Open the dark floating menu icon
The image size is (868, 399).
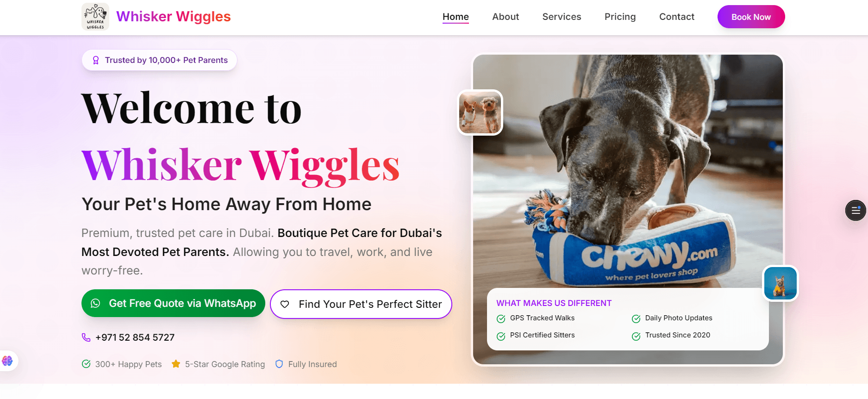point(856,211)
